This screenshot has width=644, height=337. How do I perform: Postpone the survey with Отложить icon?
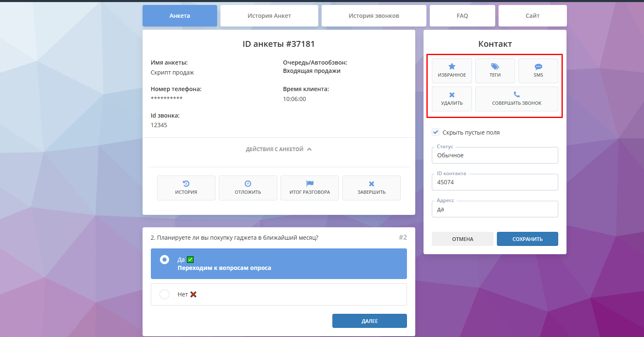248,184
